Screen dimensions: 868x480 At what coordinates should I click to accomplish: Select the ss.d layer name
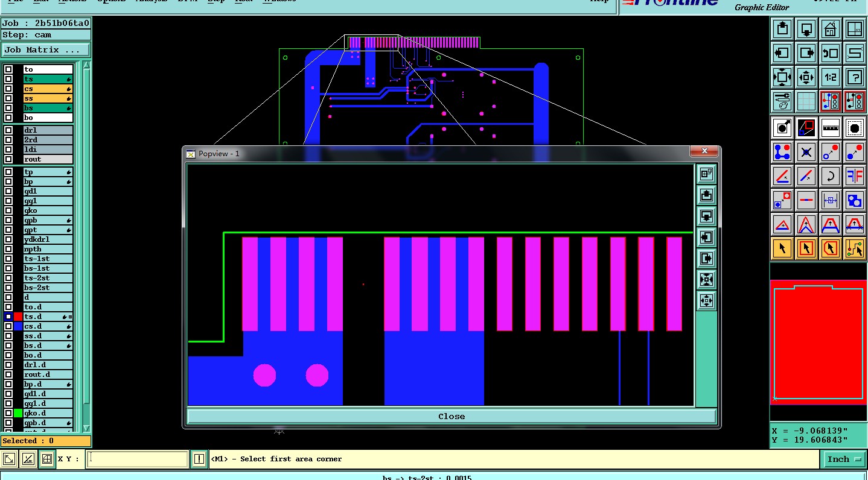point(48,336)
